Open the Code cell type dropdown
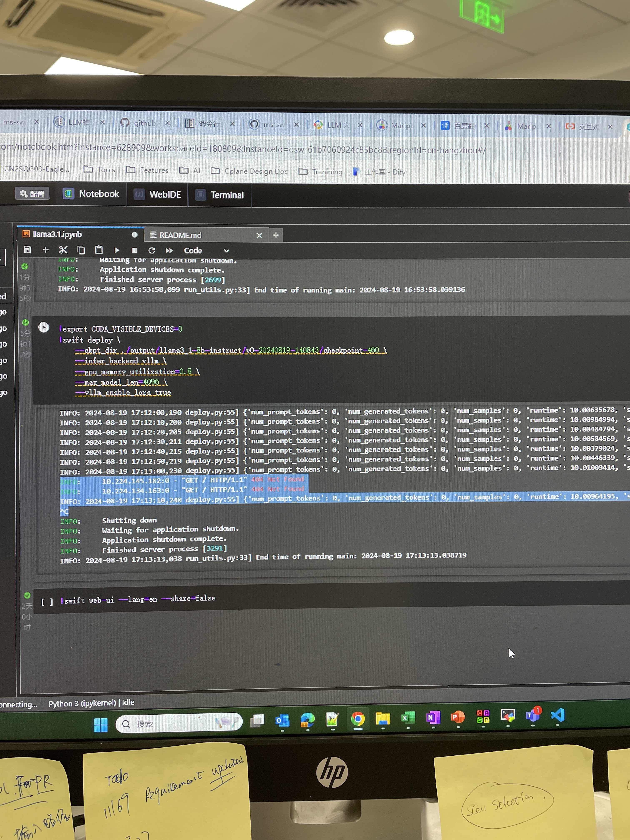 pyautogui.click(x=206, y=251)
